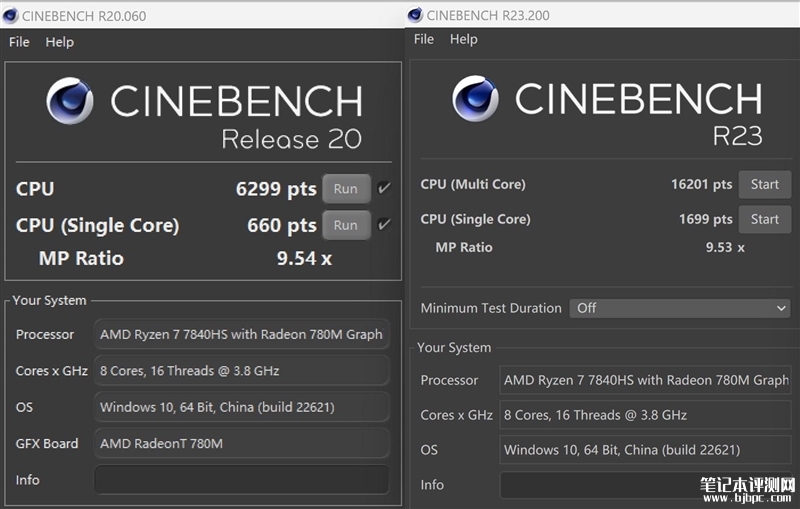Viewport: 800px width, 509px height.
Task: Open File menu in Cinebench R23 window
Action: (x=423, y=39)
